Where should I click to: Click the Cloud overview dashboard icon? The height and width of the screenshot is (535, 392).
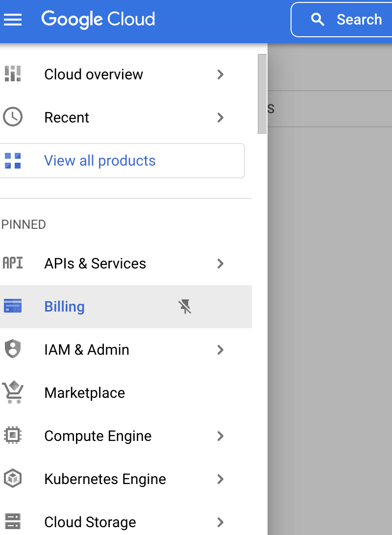(13, 74)
